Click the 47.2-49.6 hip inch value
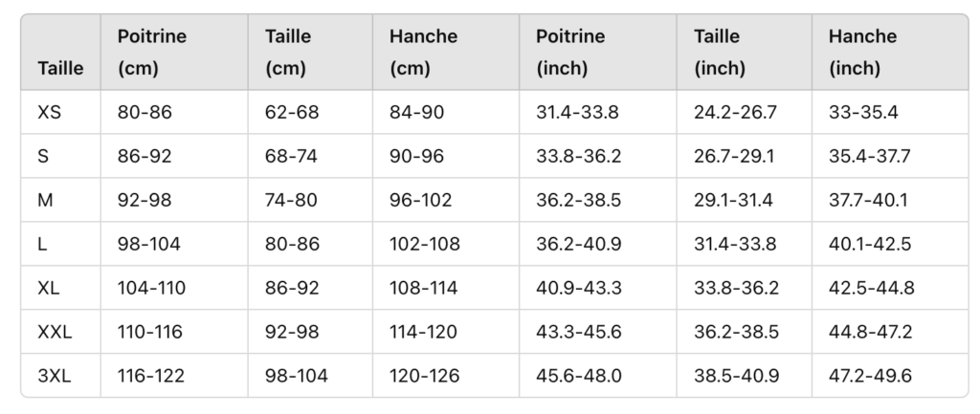This screenshot has height=414, width=980. [871, 376]
